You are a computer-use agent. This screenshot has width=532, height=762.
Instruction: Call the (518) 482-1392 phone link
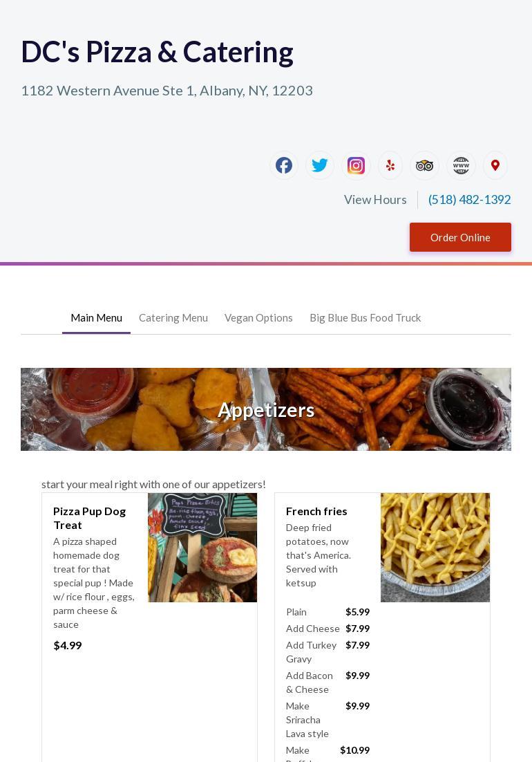click(x=469, y=200)
